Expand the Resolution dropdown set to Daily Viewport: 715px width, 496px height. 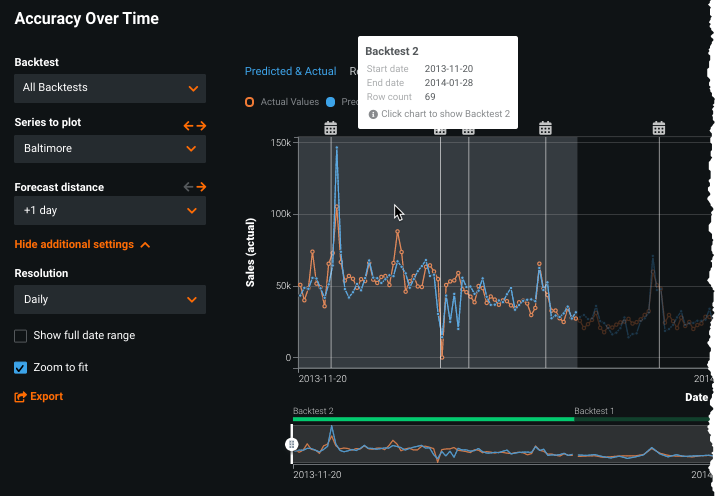click(x=110, y=299)
